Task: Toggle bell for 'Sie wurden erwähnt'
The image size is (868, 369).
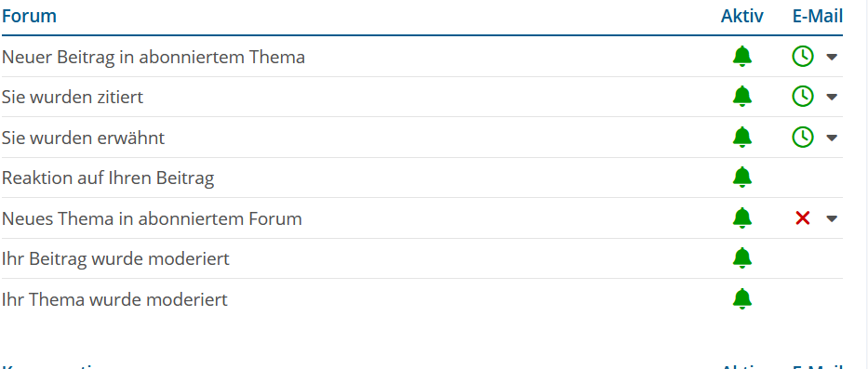Action: point(742,138)
